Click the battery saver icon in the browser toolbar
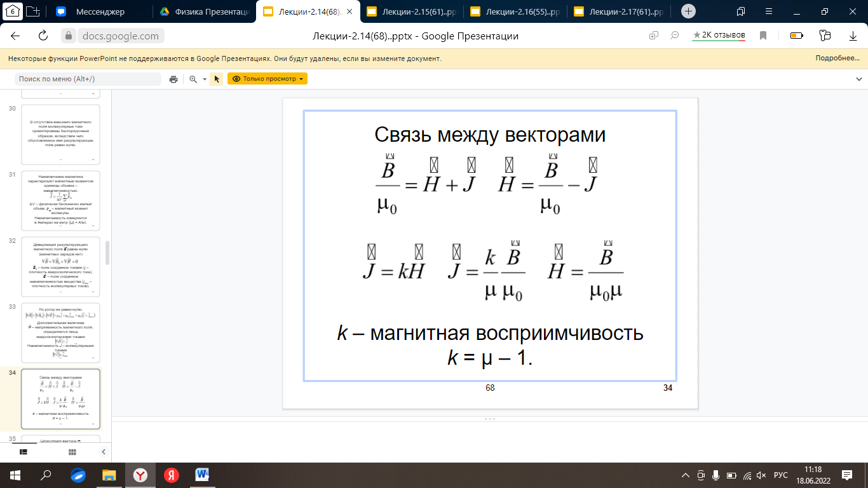Viewport: 868px width, 488px height. 796,36
